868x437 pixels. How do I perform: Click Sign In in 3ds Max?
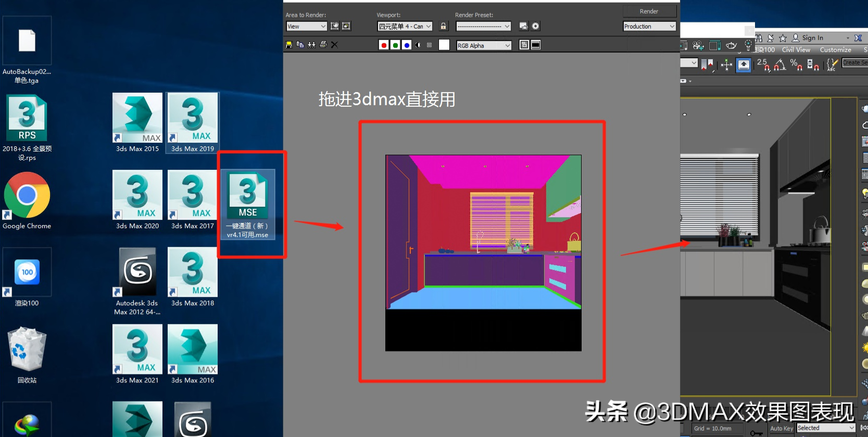[x=813, y=38]
